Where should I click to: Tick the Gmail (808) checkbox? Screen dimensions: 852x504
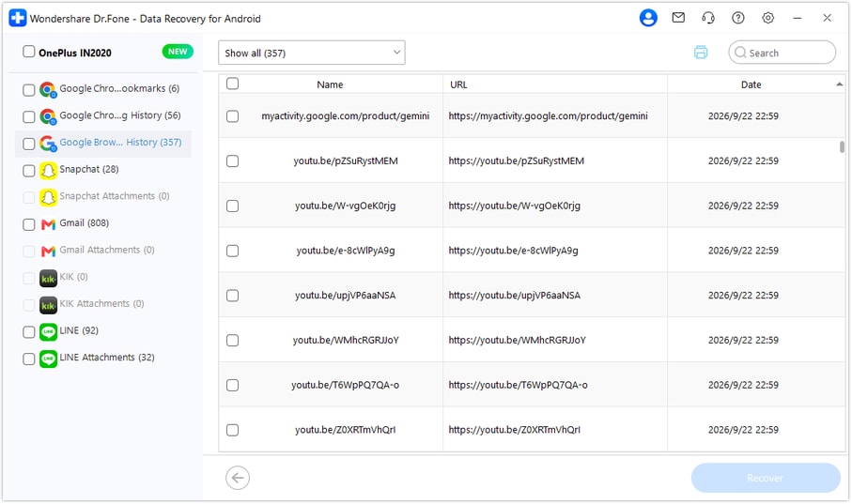(x=29, y=223)
